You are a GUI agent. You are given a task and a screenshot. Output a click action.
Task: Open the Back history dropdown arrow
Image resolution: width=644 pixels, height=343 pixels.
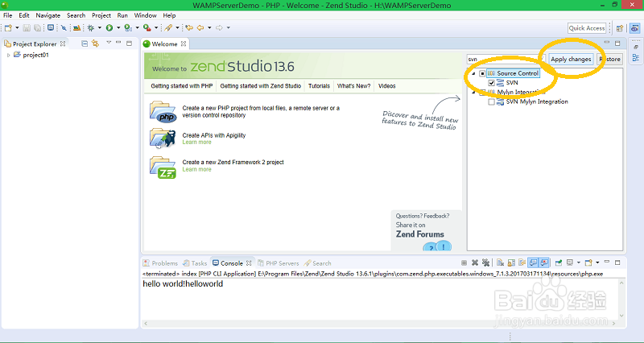[x=209, y=28]
